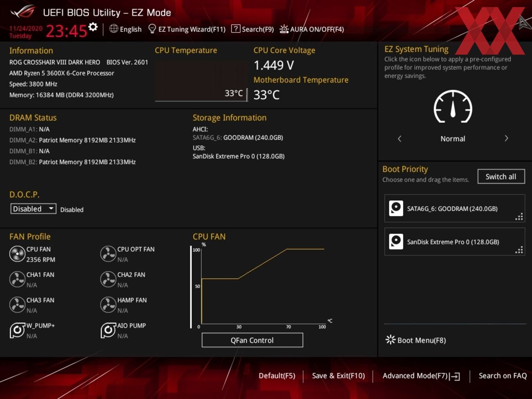Open settings gear next to the clock
Viewport: 532px width, 399px height.
tap(93, 27)
